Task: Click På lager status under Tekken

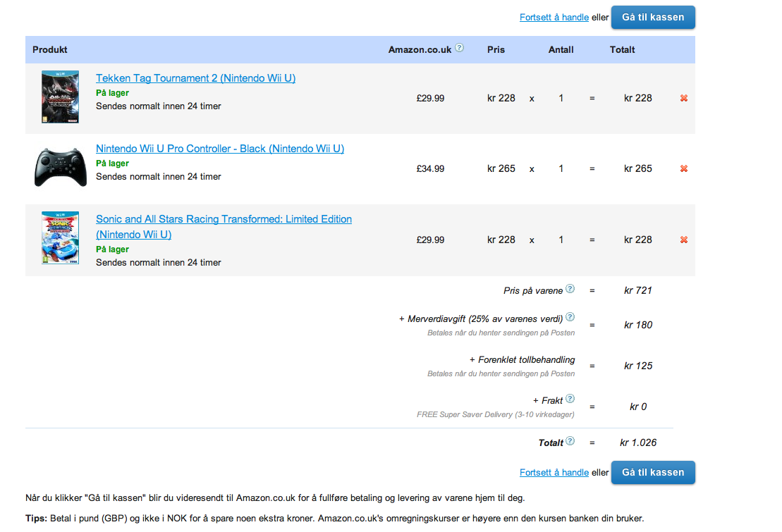Action: pos(112,93)
